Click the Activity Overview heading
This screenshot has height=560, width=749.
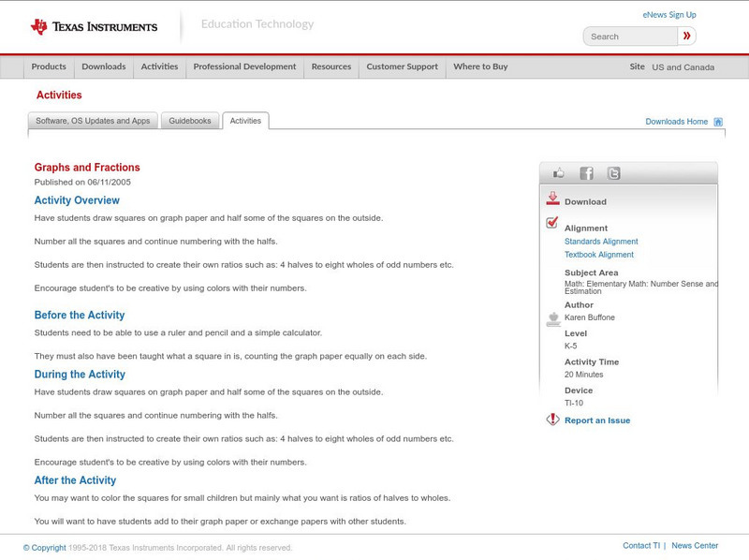[77, 200]
